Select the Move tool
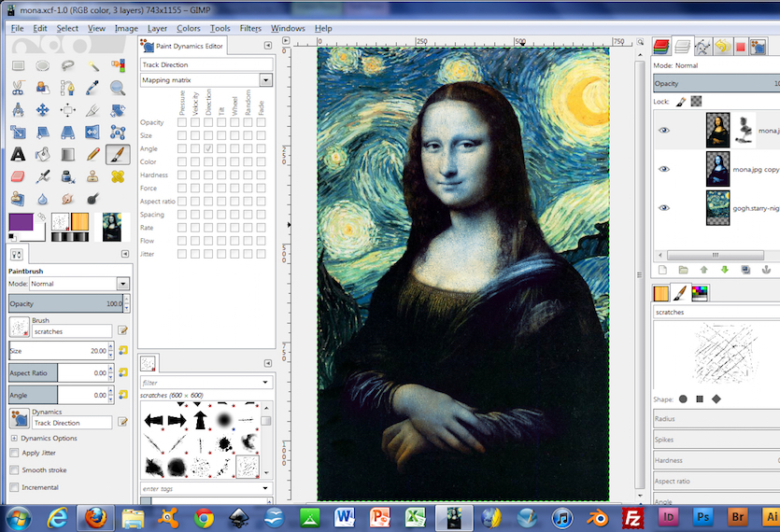 pyautogui.click(x=43, y=110)
